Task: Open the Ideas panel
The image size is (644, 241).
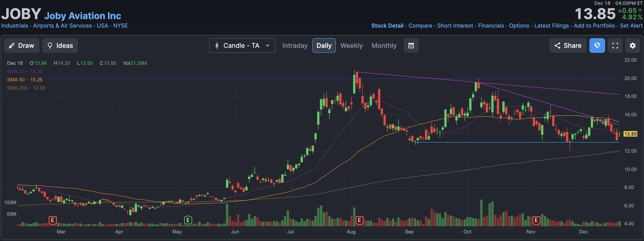Action: coord(60,45)
